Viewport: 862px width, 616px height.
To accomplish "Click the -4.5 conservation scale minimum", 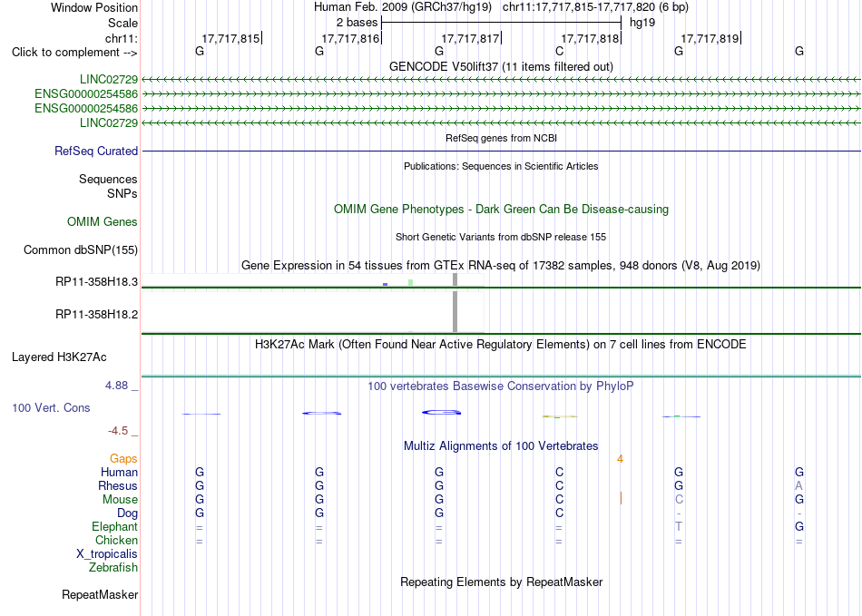I will [118, 430].
